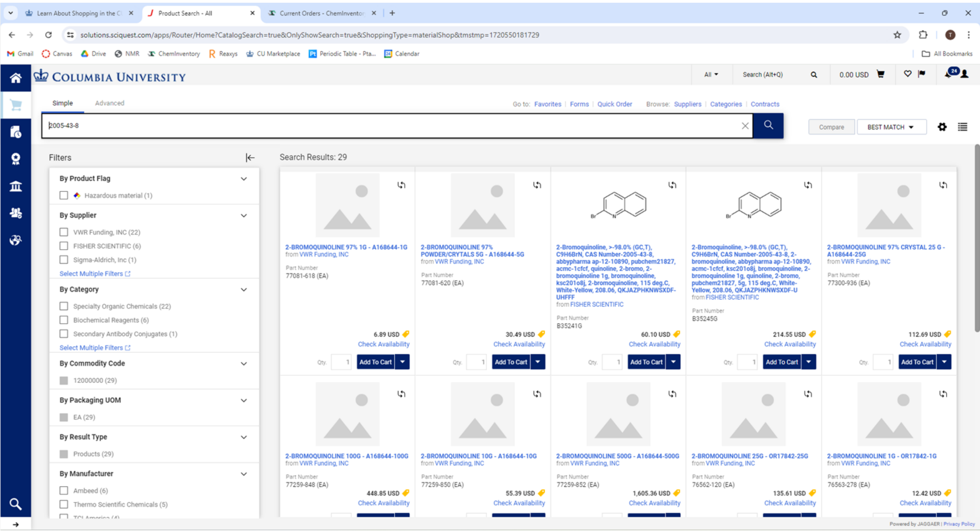
Task: Open search settings using the gear icon
Action: pyautogui.click(x=942, y=127)
